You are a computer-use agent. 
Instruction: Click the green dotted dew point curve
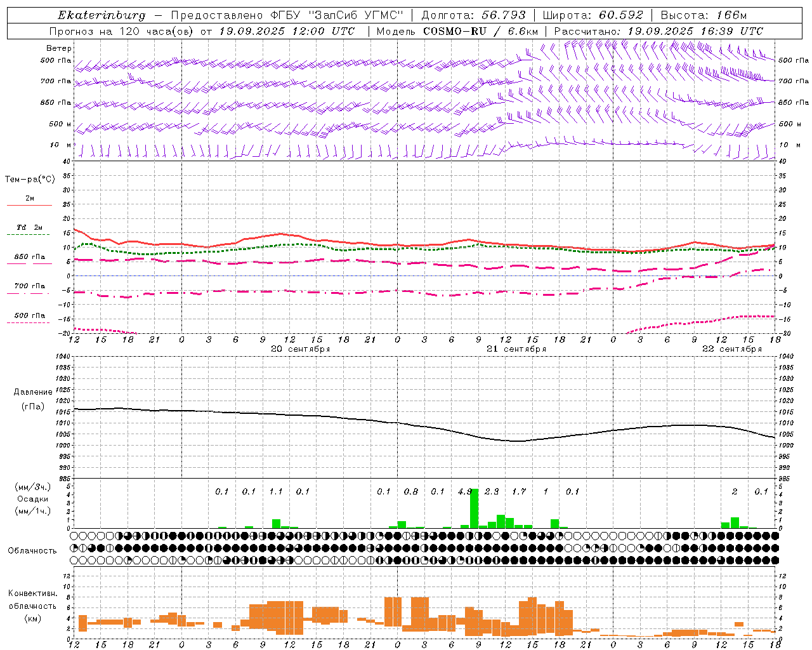[298, 244]
